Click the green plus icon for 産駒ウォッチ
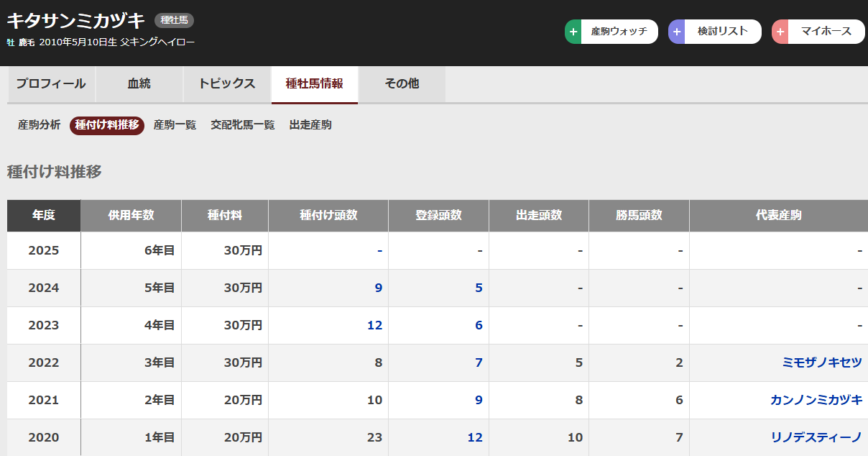 click(573, 32)
